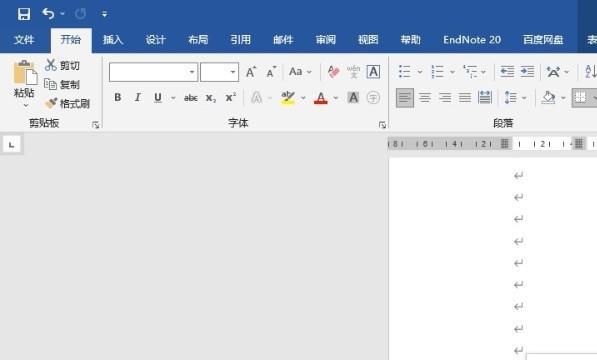Center align the paragraph
This screenshot has width=597, height=360.
[425, 98]
